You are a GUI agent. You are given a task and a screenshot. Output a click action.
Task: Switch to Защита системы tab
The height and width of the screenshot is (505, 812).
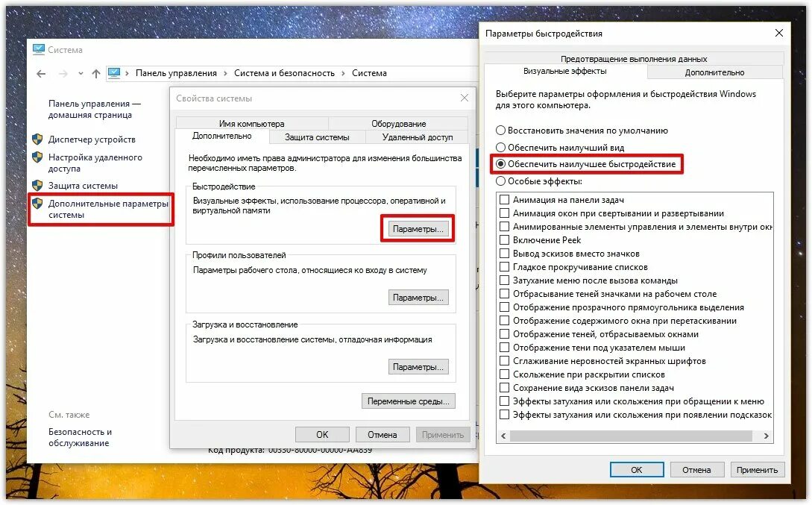click(317, 137)
